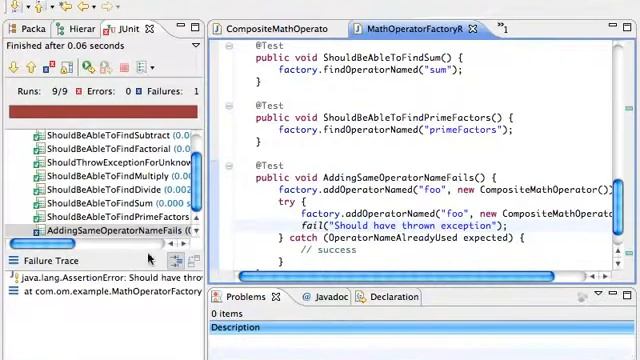Select ShouldBeAbleToFindMultiply test result
This screenshot has width=640, height=360.
pos(112,176)
